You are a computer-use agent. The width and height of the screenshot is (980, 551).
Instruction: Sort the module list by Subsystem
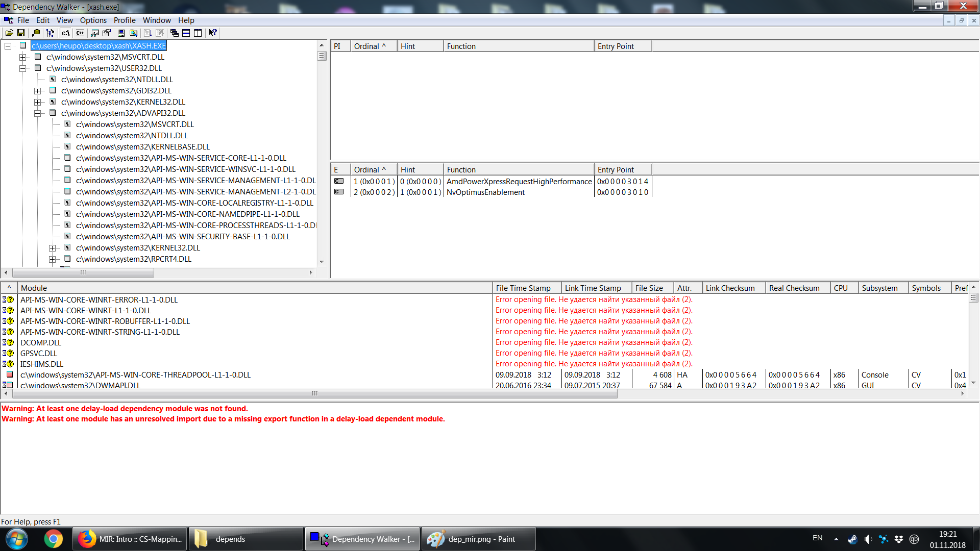click(883, 288)
